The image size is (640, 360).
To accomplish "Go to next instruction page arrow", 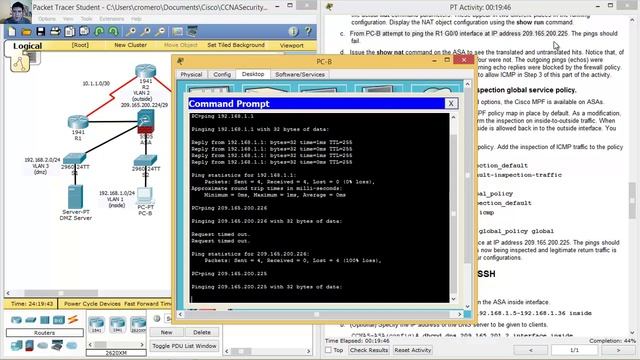I will 618,350.
